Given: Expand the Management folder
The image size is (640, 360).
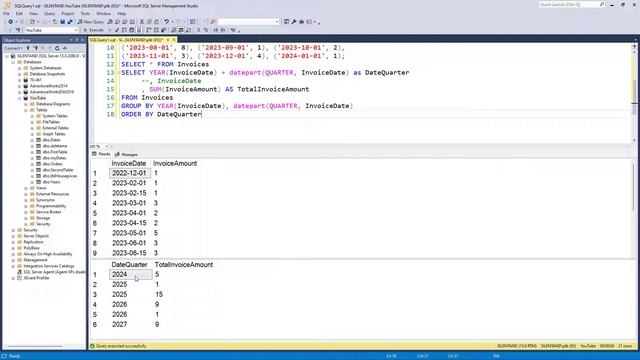Looking at the screenshot, I should (x=13, y=260).
